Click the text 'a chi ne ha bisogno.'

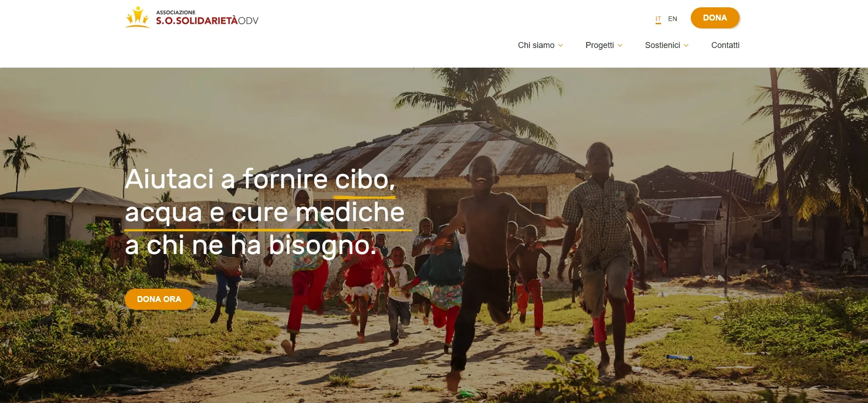251,245
